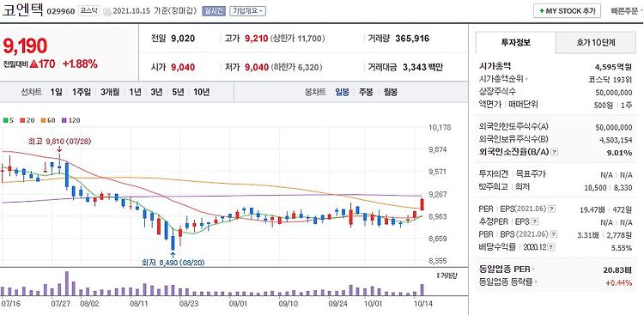644x315 pixels.
Task: Toggle the 실시간 real-time button
Action: pos(213,11)
